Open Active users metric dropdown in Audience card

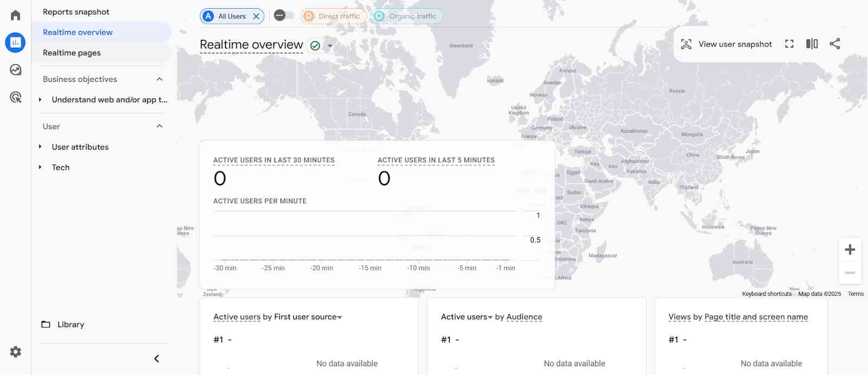pyautogui.click(x=467, y=317)
